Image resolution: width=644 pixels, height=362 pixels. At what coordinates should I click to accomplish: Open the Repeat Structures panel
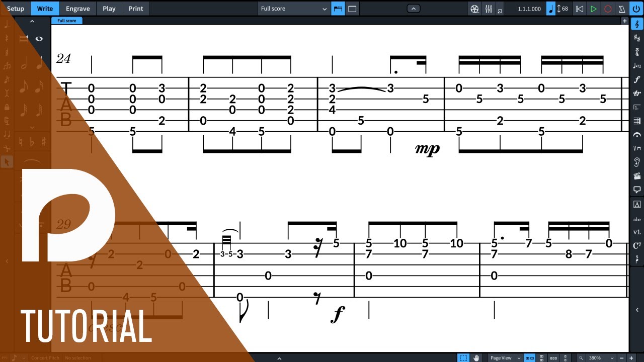[x=637, y=107]
